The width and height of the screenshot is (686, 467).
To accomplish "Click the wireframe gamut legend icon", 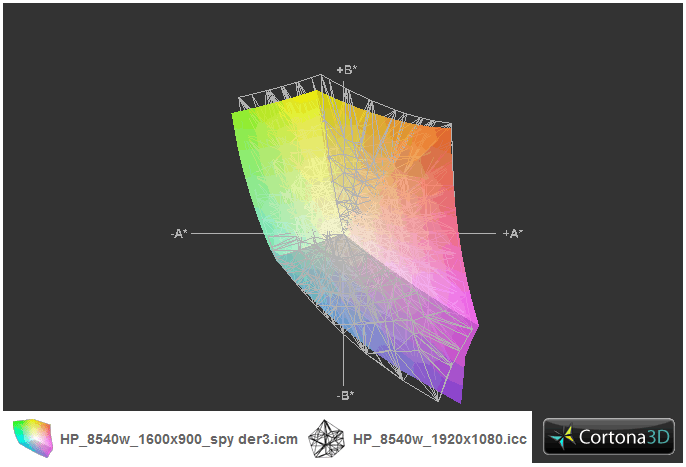I will click(325, 439).
